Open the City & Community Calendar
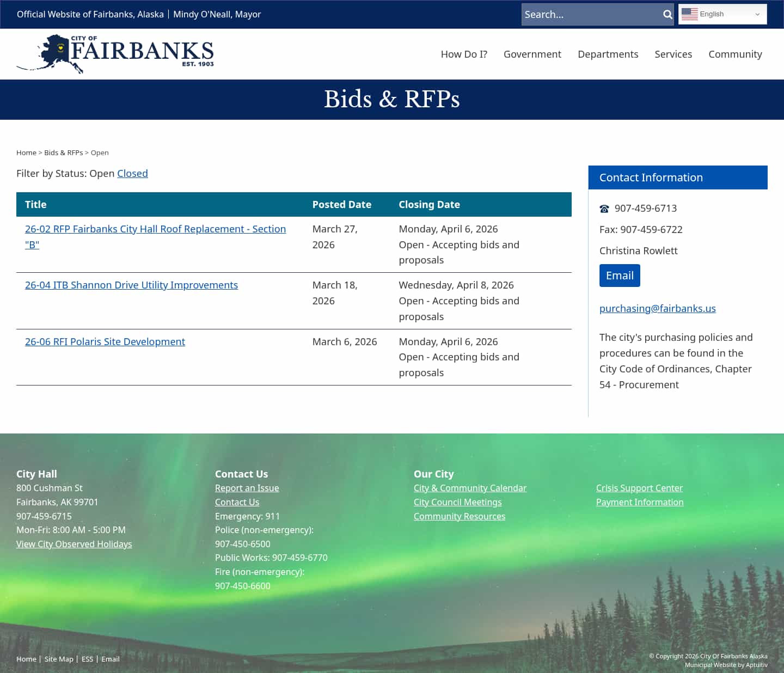 tap(470, 488)
